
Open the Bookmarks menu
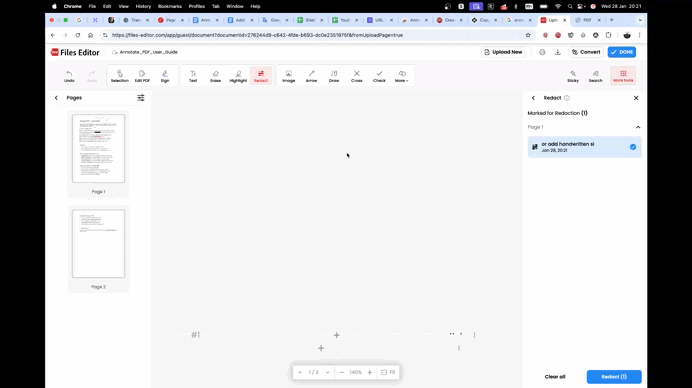click(x=170, y=6)
